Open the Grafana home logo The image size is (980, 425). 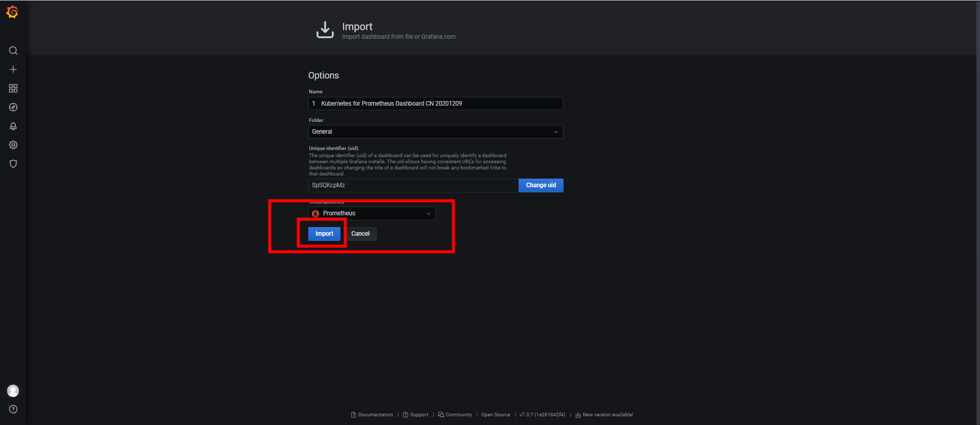coord(13,12)
